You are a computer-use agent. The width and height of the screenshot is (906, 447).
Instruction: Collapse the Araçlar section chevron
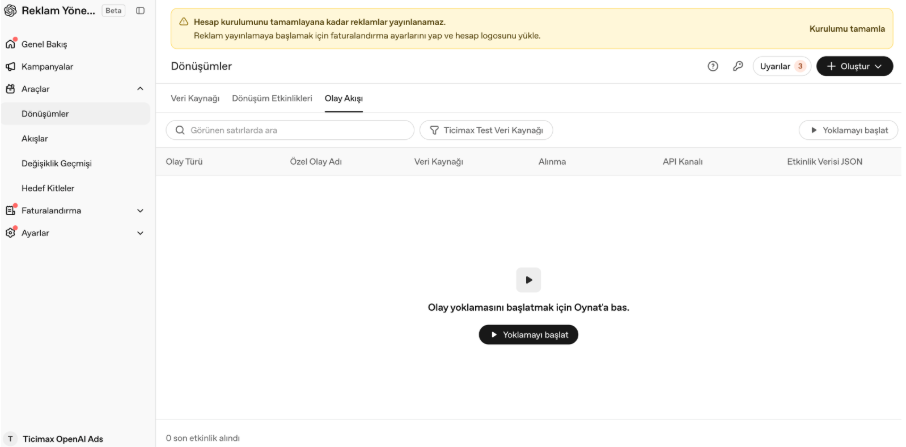pos(140,89)
